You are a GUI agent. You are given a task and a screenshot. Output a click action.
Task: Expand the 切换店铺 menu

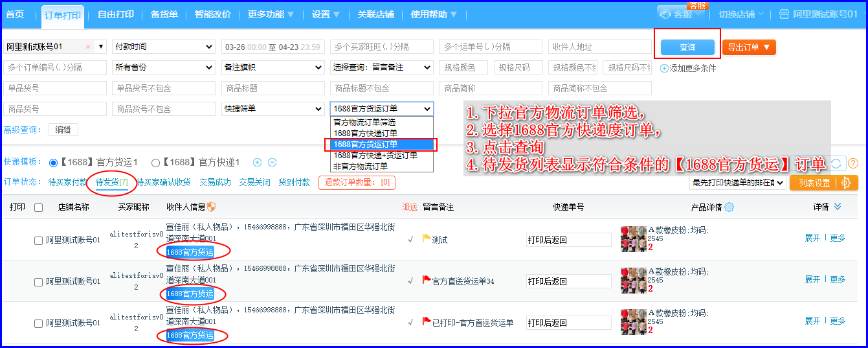tap(741, 14)
